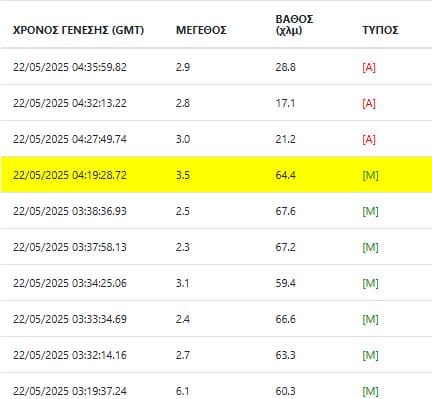Click the ΤΥΠΟΣ column header
The height and width of the screenshot is (399, 432).
click(380, 30)
